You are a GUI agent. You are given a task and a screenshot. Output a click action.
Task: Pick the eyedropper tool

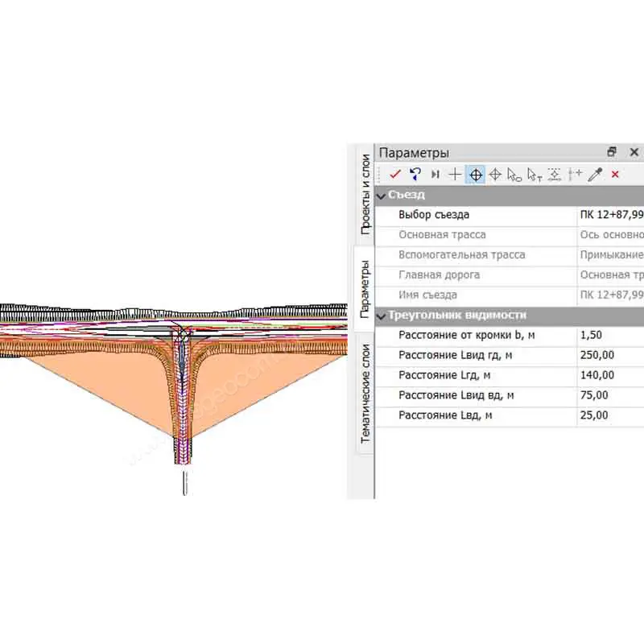[x=595, y=174]
